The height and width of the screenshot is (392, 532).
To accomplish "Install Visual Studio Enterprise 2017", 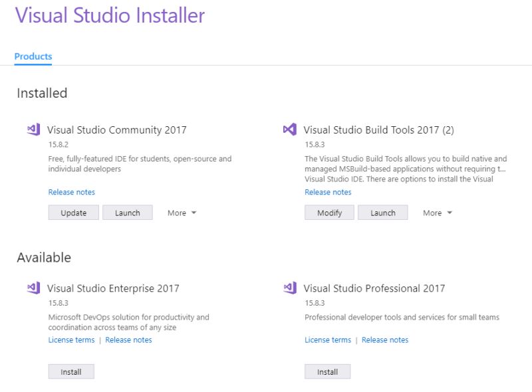I will (71, 371).
